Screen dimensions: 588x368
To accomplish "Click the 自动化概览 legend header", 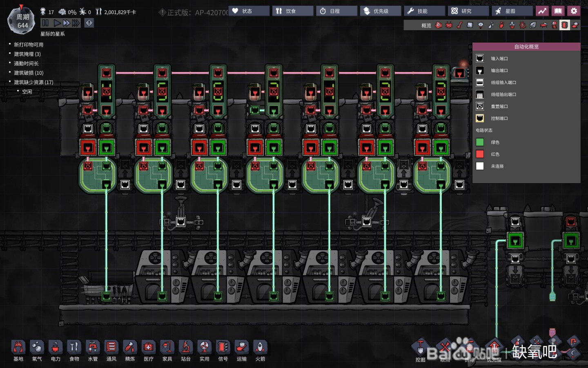I will coord(526,47).
